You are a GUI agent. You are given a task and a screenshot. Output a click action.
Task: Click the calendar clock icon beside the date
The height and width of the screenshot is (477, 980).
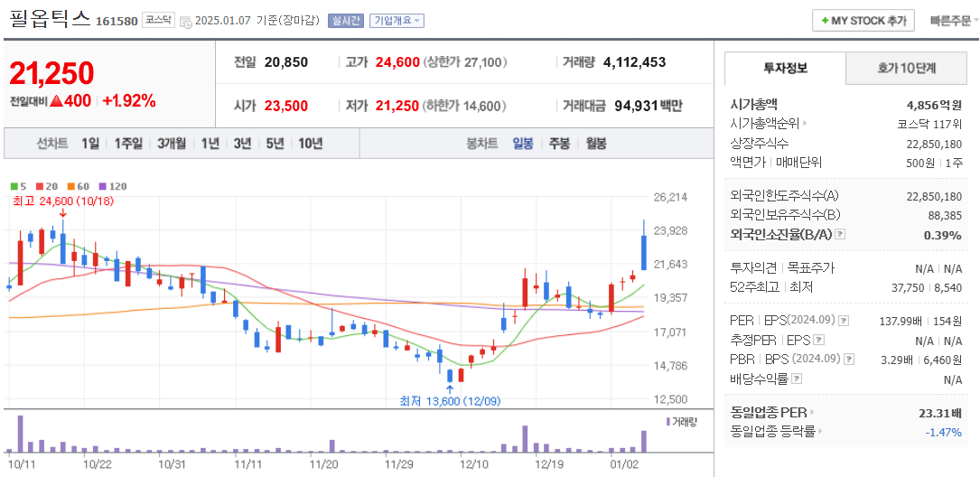click(186, 22)
